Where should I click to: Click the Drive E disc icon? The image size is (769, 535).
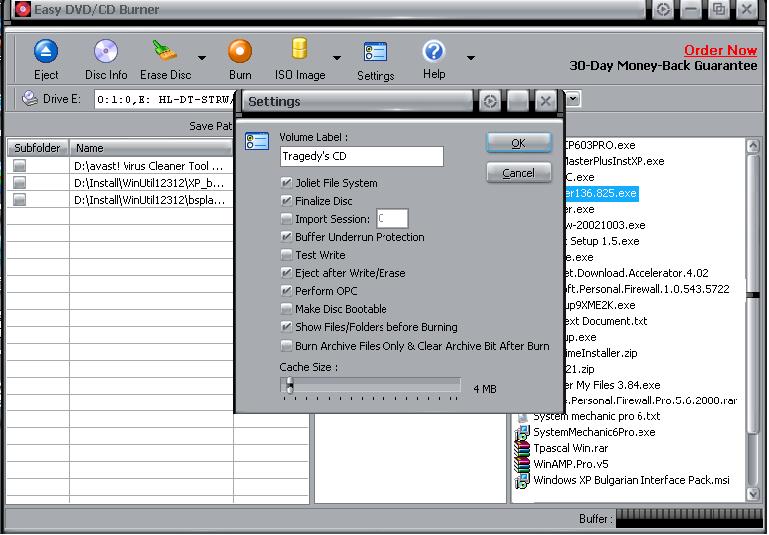[30, 99]
